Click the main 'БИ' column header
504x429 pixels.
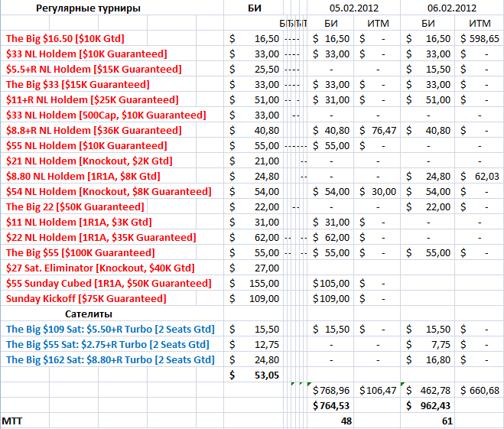click(254, 8)
